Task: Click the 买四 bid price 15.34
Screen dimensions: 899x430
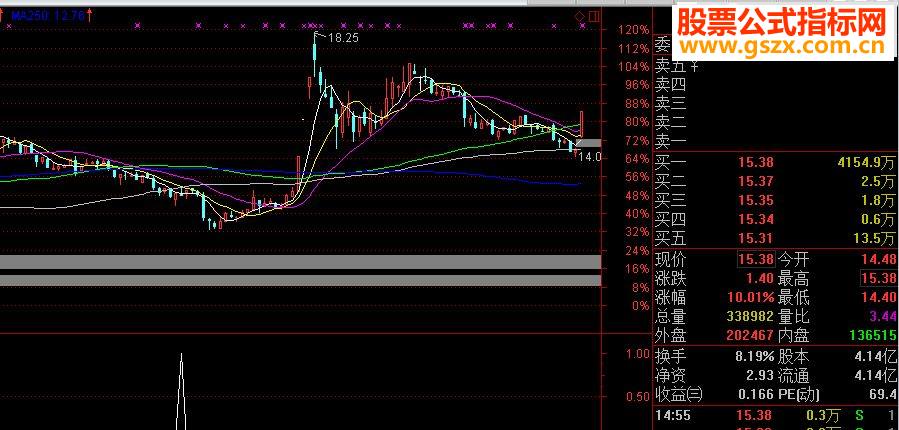Action: pos(756,219)
